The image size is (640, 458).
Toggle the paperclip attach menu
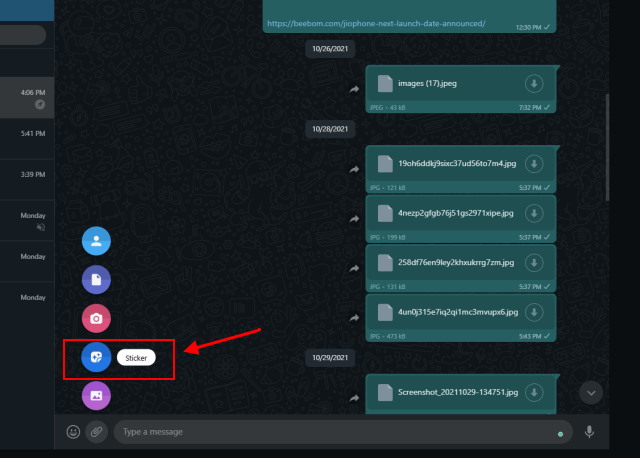[x=97, y=432]
